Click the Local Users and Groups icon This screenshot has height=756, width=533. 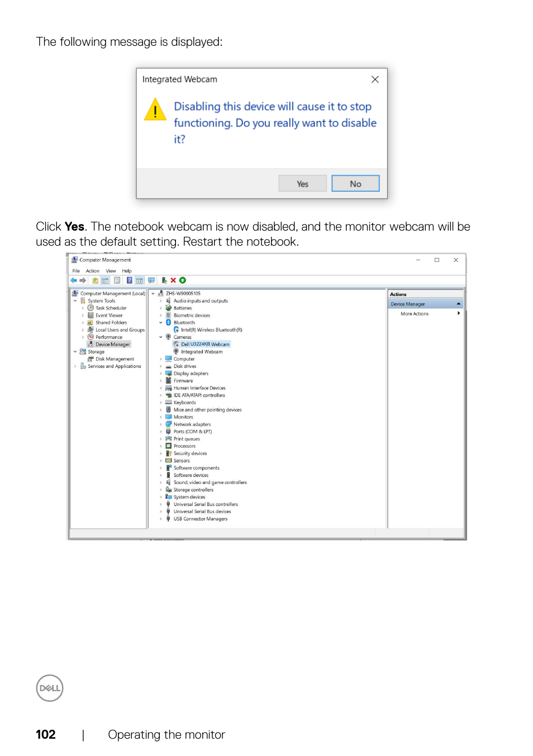pyautogui.click(x=91, y=330)
